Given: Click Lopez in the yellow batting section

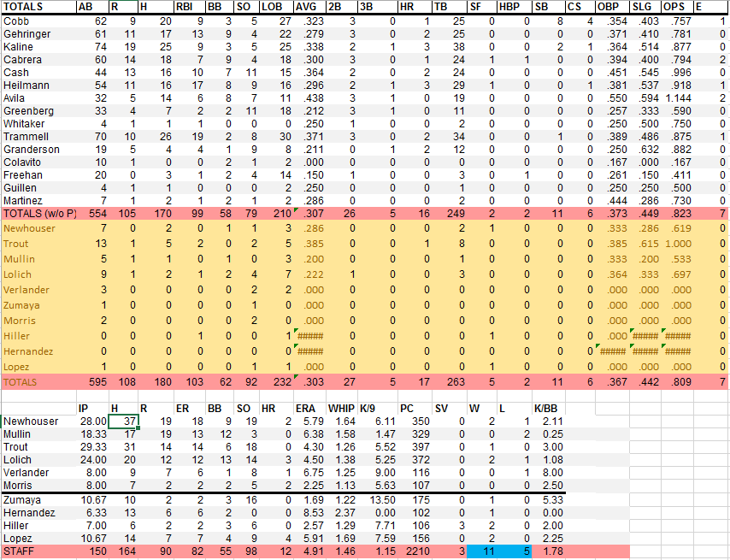Looking at the screenshot, I should (x=16, y=367).
